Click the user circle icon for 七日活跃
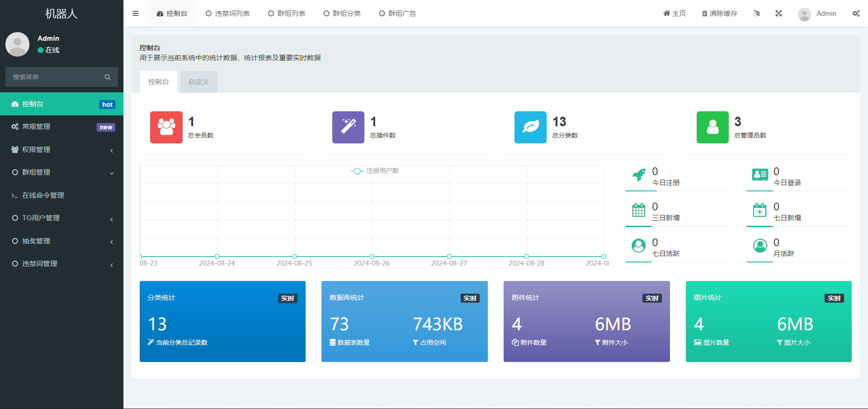Image resolution: width=868 pixels, height=409 pixels. 639,246
